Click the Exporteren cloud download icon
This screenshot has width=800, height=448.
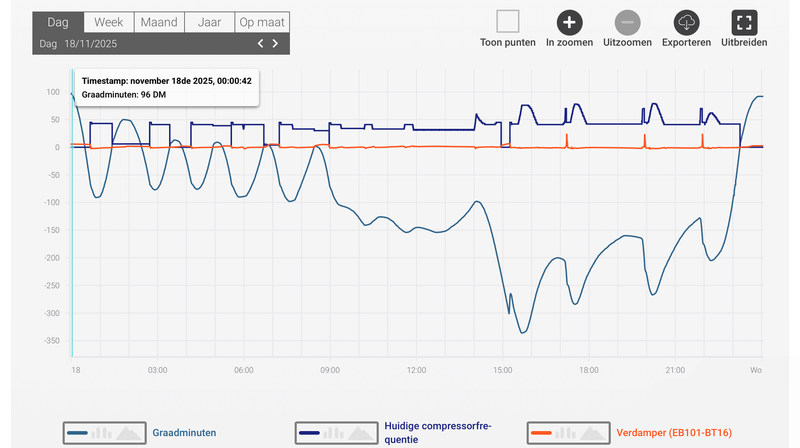tap(686, 22)
